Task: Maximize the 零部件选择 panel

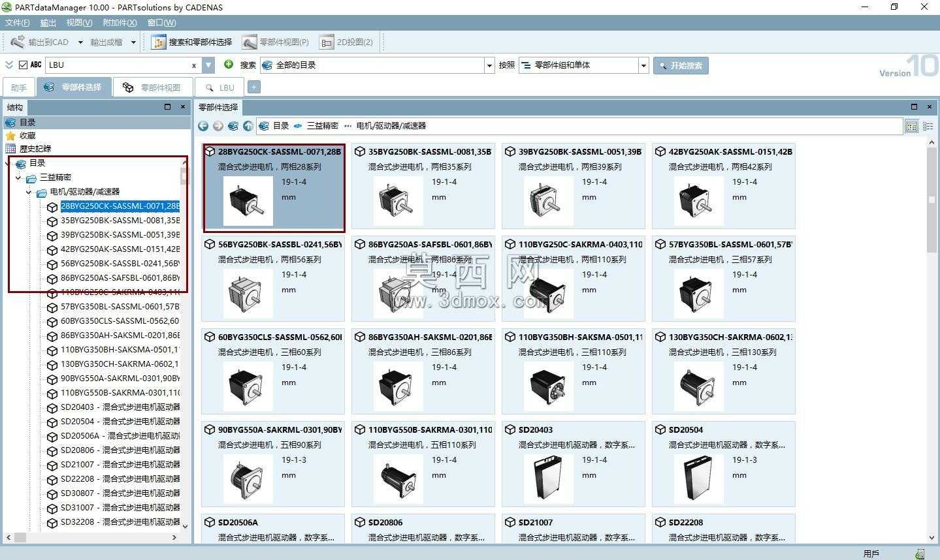Action: click(x=914, y=107)
